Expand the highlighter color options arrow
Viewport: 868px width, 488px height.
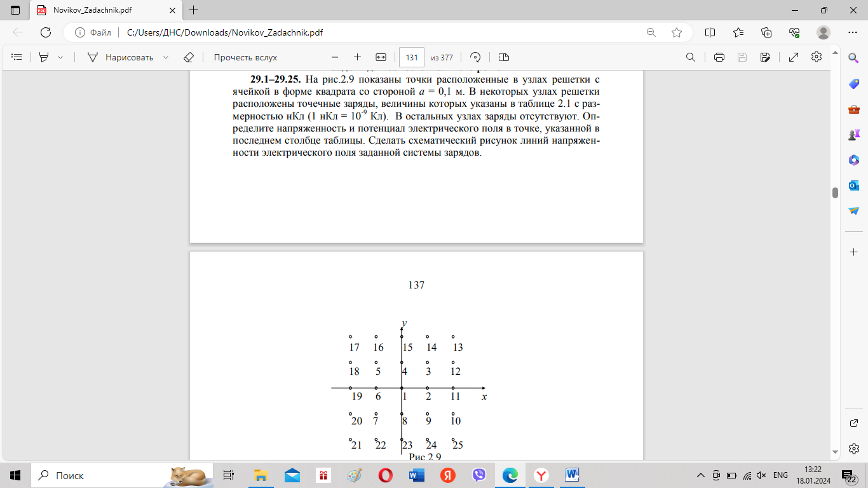60,57
